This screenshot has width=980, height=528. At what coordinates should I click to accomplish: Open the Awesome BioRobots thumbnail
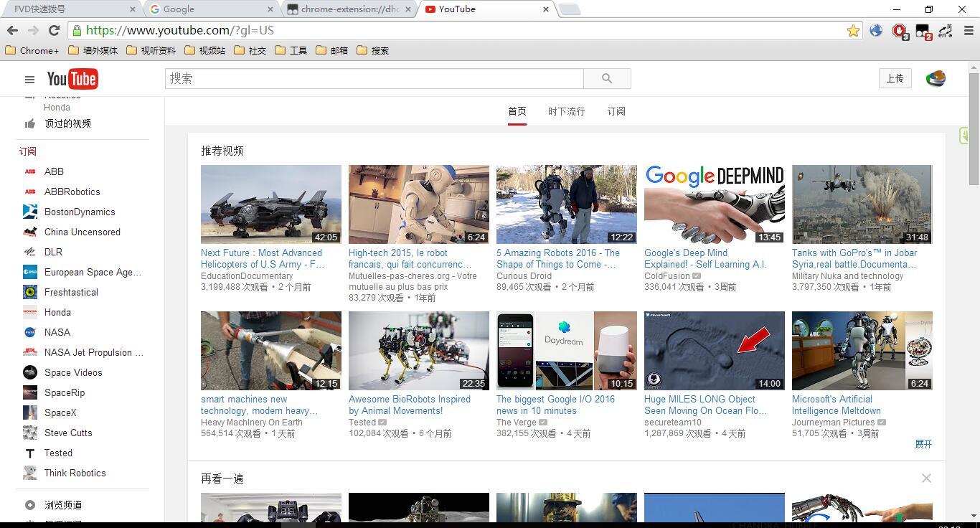pyautogui.click(x=419, y=351)
